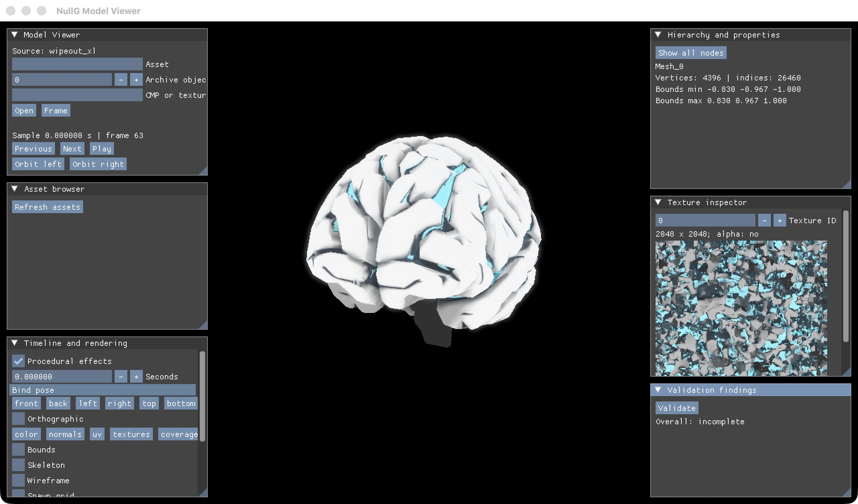
Task: Enable the Wireframe checkbox
Action: [x=18, y=481]
